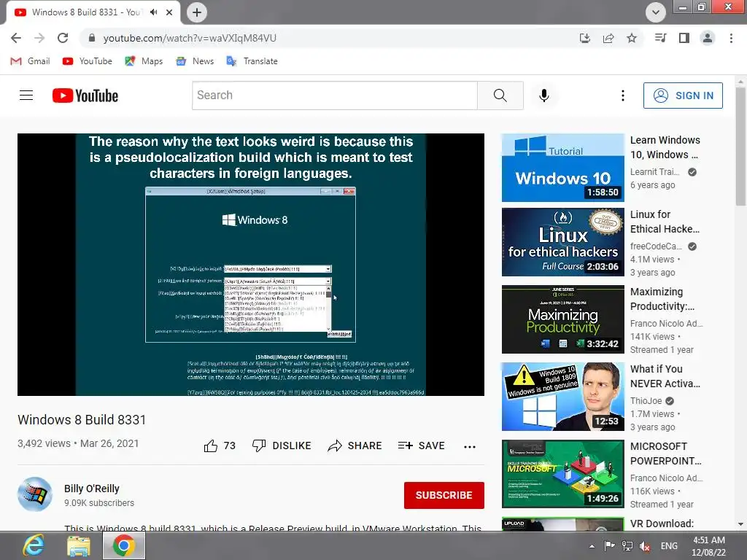This screenshot has width=747, height=560.
Task: Open the Billy O'Reilly channel name link
Action: (x=92, y=489)
